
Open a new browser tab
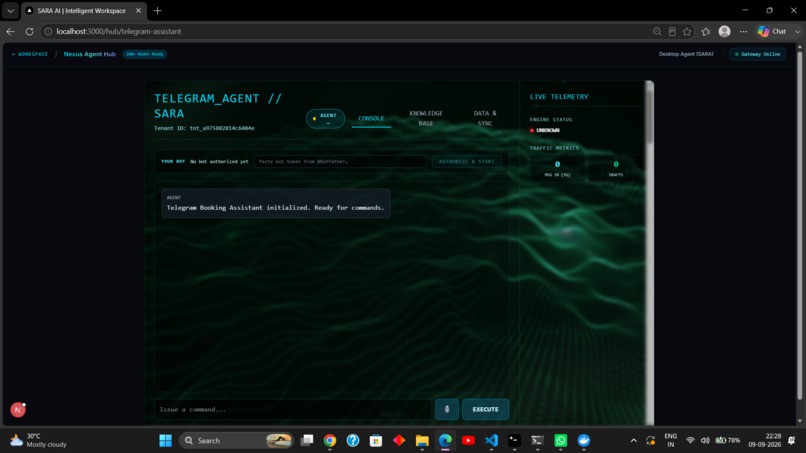[157, 10]
